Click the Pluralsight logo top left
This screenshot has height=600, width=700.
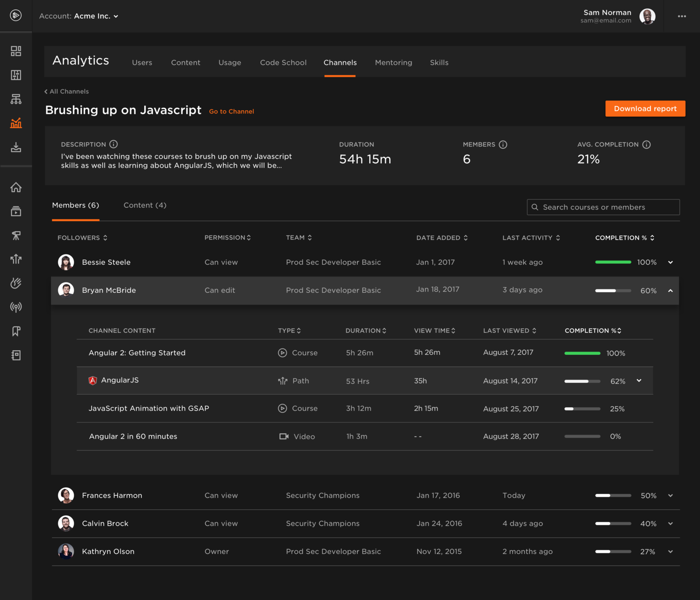pyautogui.click(x=16, y=15)
